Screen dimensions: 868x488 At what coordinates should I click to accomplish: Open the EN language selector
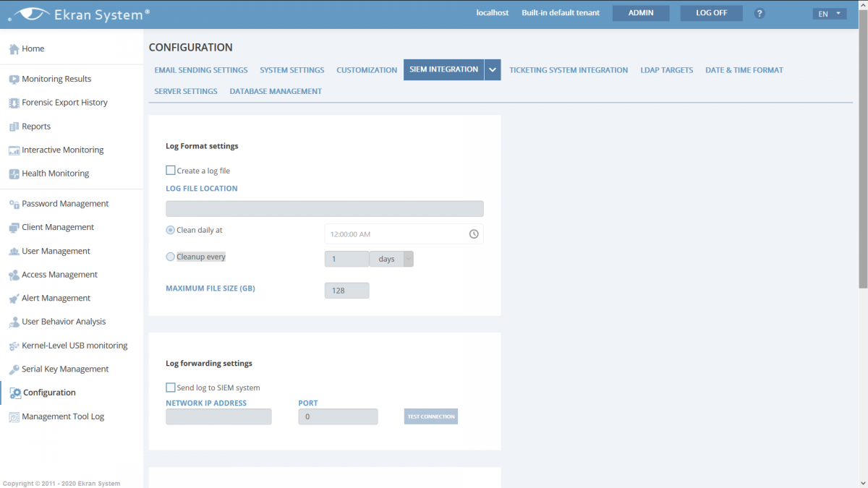click(x=829, y=14)
